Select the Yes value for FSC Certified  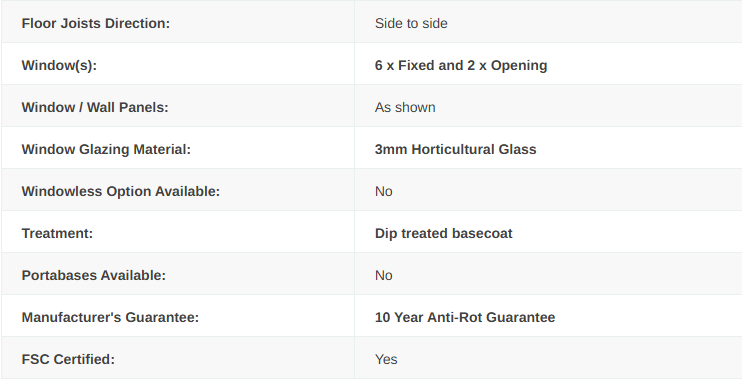coord(386,359)
